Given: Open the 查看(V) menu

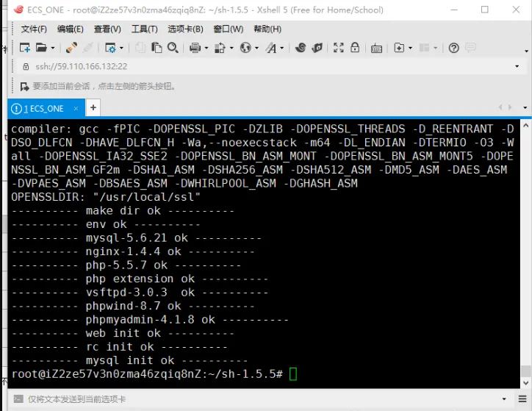Looking at the screenshot, I should pos(107,29).
